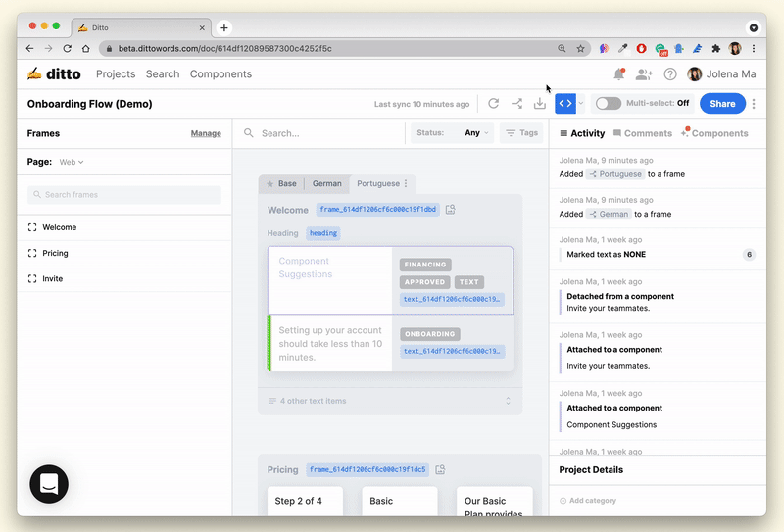Screen dimensions: 784x532
Task: Click the blue developer mode code button
Action: tap(564, 103)
